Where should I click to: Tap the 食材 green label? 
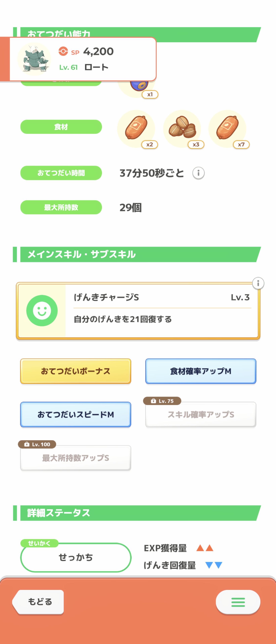pos(61,127)
